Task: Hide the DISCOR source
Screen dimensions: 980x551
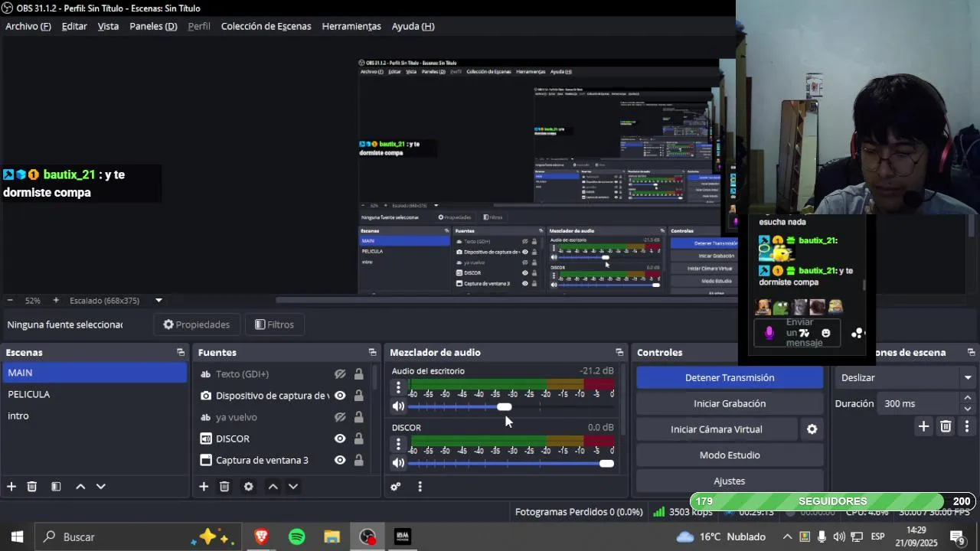Action: point(340,439)
